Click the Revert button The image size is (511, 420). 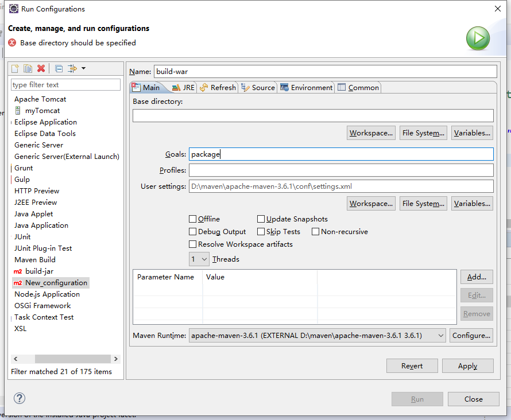click(412, 366)
